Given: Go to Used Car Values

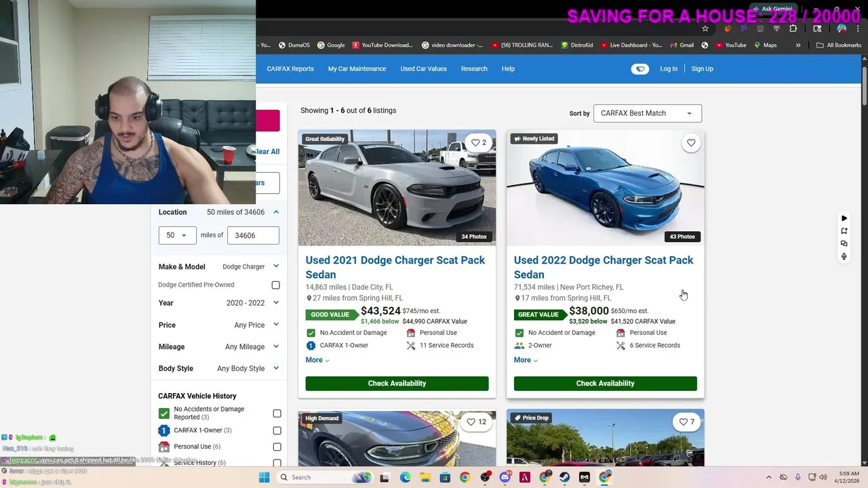Looking at the screenshot, I should (x=423, y=68).
